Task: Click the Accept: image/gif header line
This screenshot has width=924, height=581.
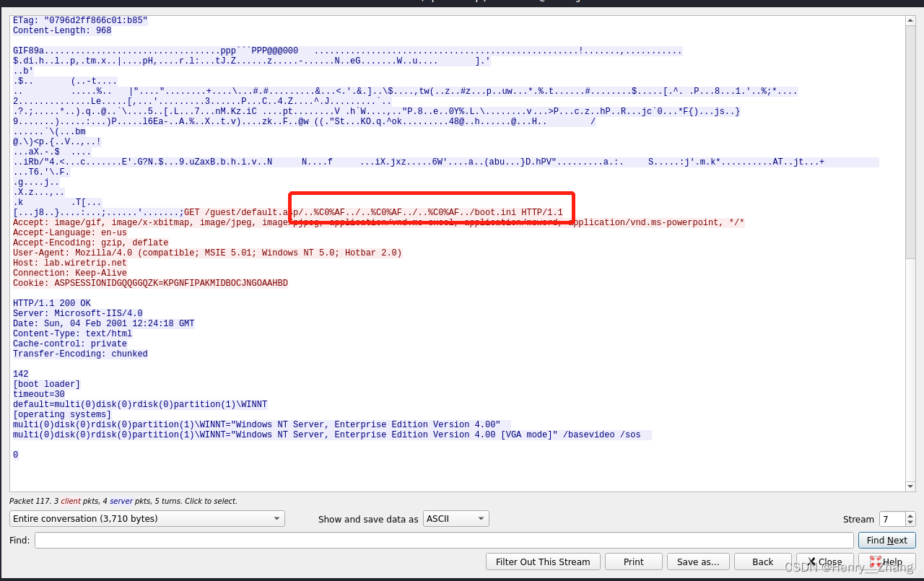Action: click(x=379, y=222)
